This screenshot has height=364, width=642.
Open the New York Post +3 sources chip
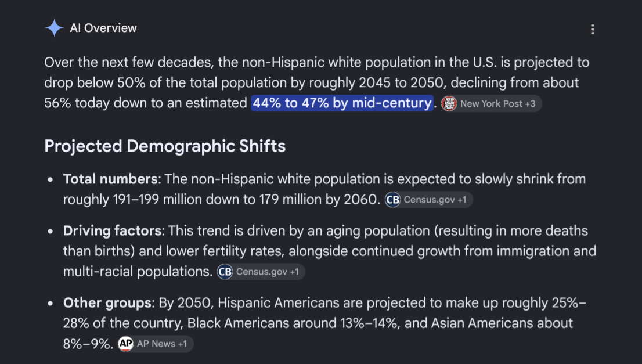491,103
